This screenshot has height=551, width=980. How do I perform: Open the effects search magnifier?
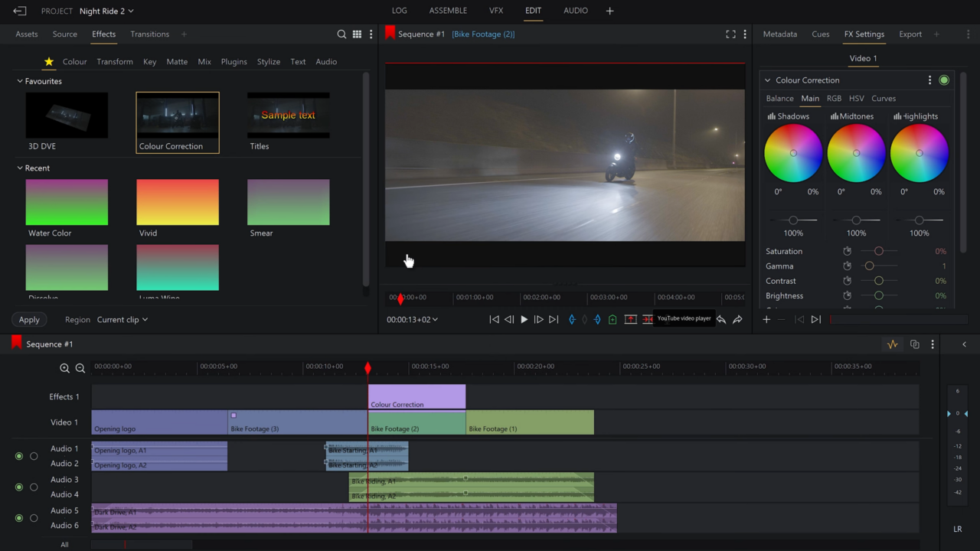pyautogui.click(x=341, y=34)
